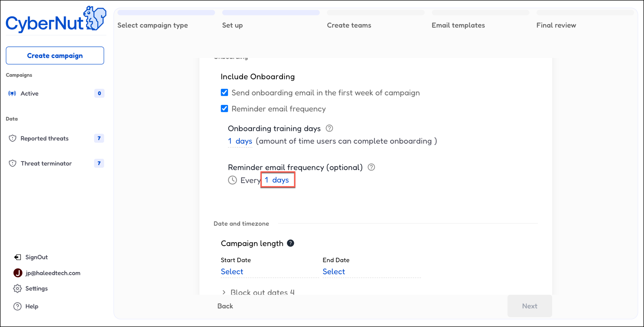The width and height of the screenshot is (644, 327).
Task: Uncheck Send onboarding email checkbox
Action: tap(225, 93)
